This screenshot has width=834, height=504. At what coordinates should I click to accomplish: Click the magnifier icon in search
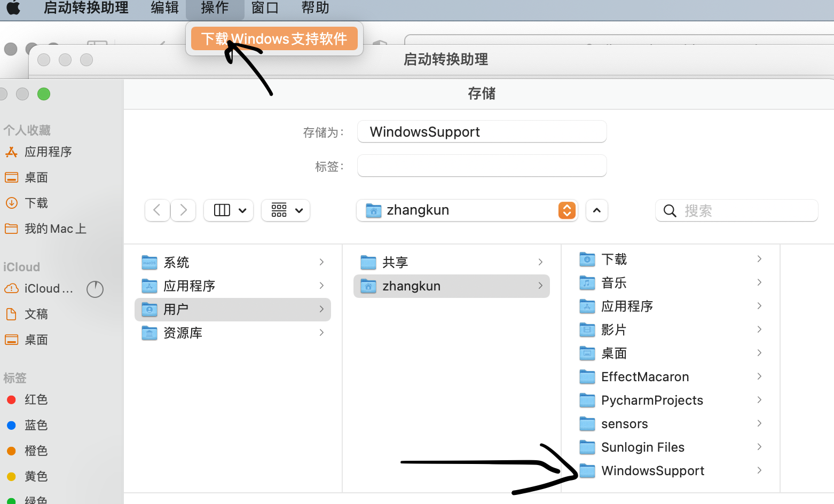coord(670,211)
